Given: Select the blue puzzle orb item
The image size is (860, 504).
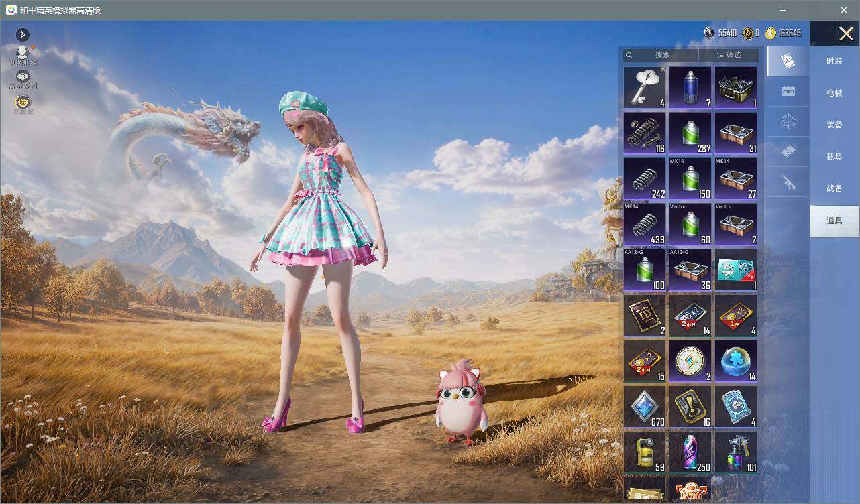Looking at the screenshot, I should pyautogui.click(x=736, y=361).
